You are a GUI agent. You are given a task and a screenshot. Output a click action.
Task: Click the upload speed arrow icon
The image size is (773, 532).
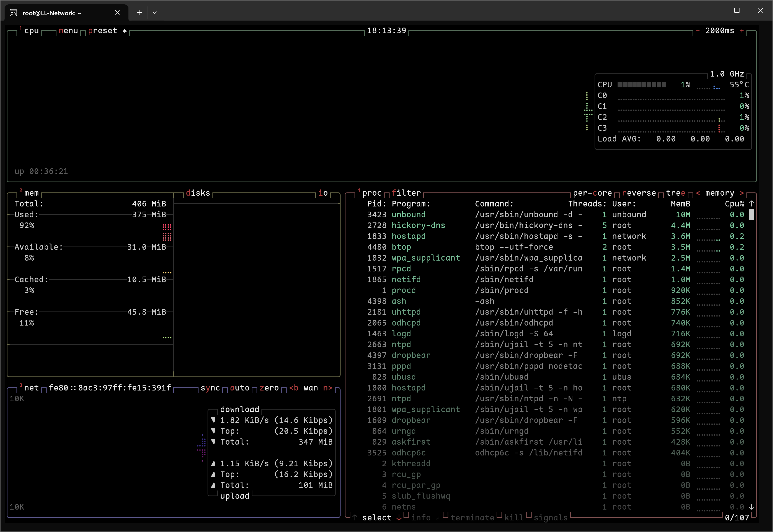213,464
